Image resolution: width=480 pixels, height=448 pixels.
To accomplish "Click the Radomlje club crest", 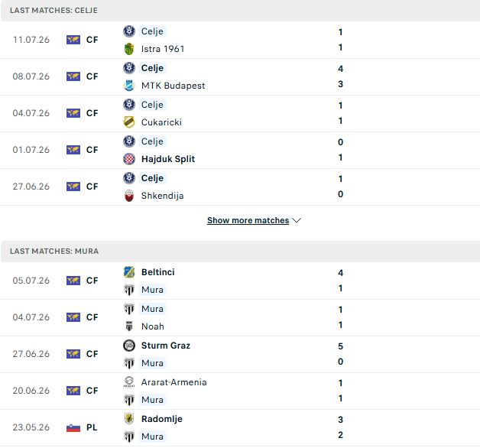I will click(129, 419).
